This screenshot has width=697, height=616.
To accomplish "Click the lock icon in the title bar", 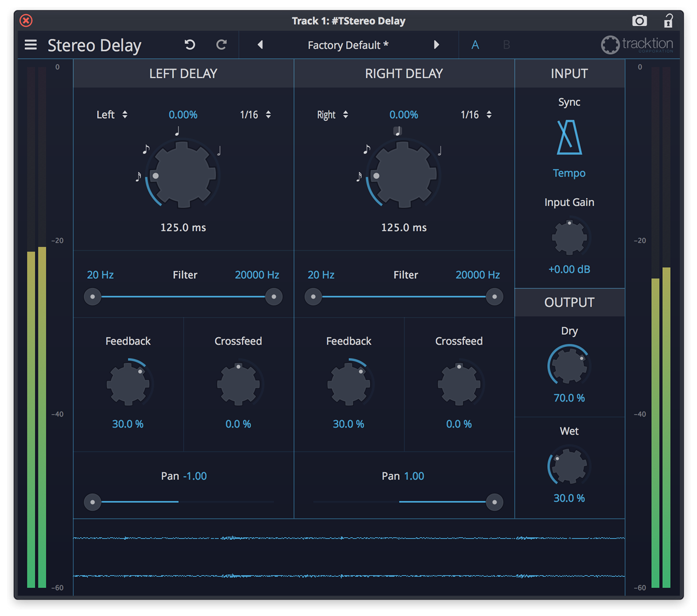I will 668,20.
